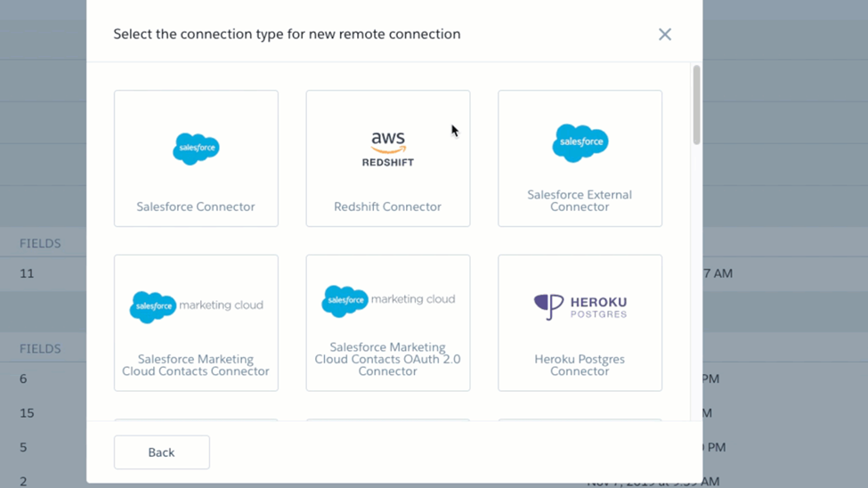The height and width of the screenshot is (488, 868).
Task: Select Marketing Cloud Contacts Connector logo
Action: (197, 306)
